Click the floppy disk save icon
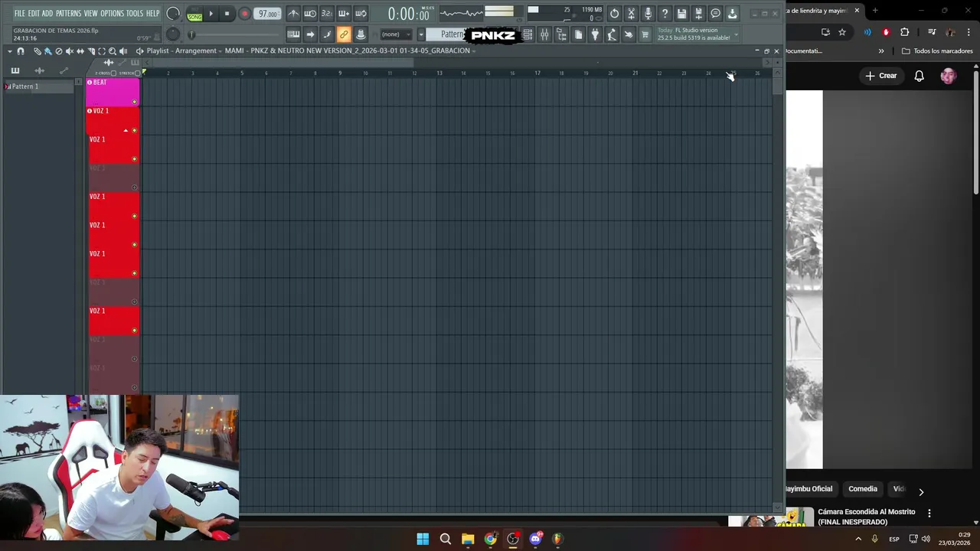 click(x=681, y=14)
